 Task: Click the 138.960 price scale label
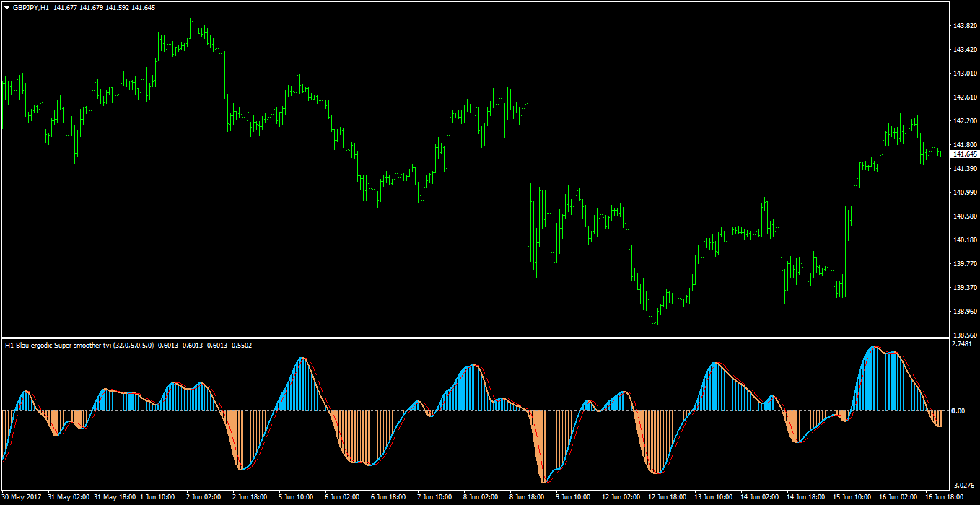pos(965,312)
